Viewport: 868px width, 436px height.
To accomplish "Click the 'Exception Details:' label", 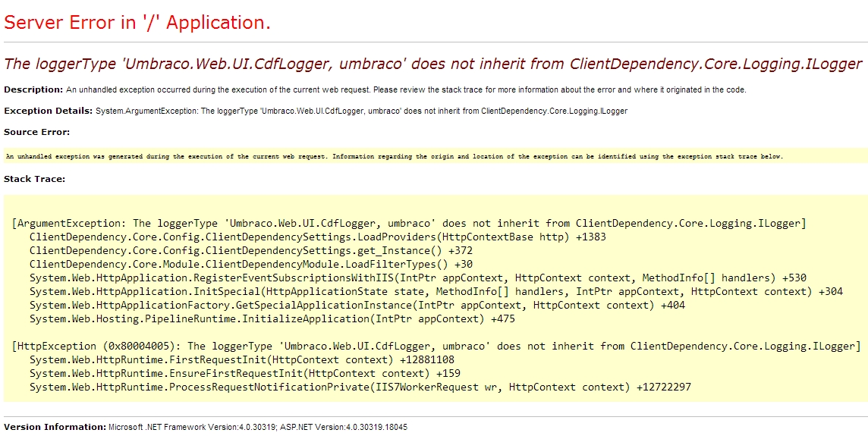I will click(48, 111).
